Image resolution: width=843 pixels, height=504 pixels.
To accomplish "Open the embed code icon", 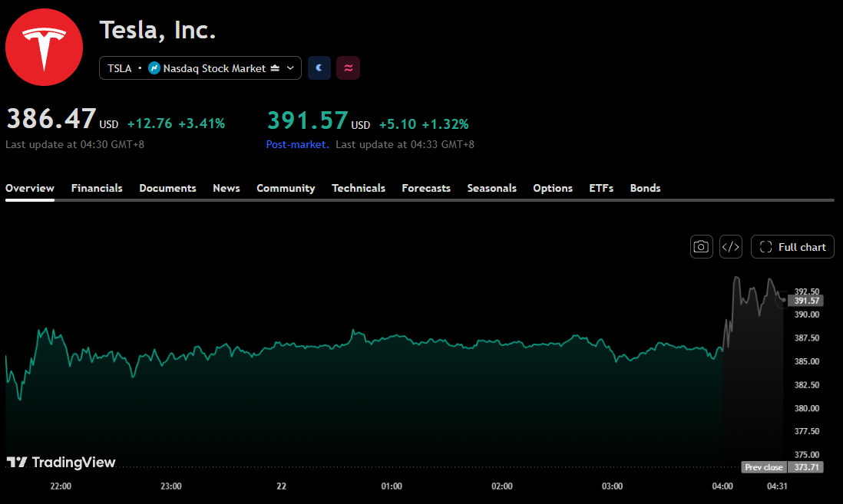I will (x=731, y=246).
